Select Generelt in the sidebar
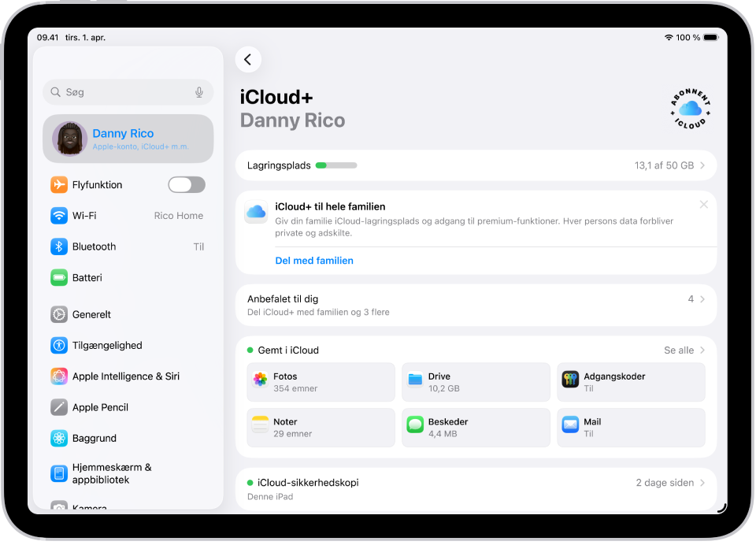The width and height of the screenshot is (756, 545). tap(58, 313)
